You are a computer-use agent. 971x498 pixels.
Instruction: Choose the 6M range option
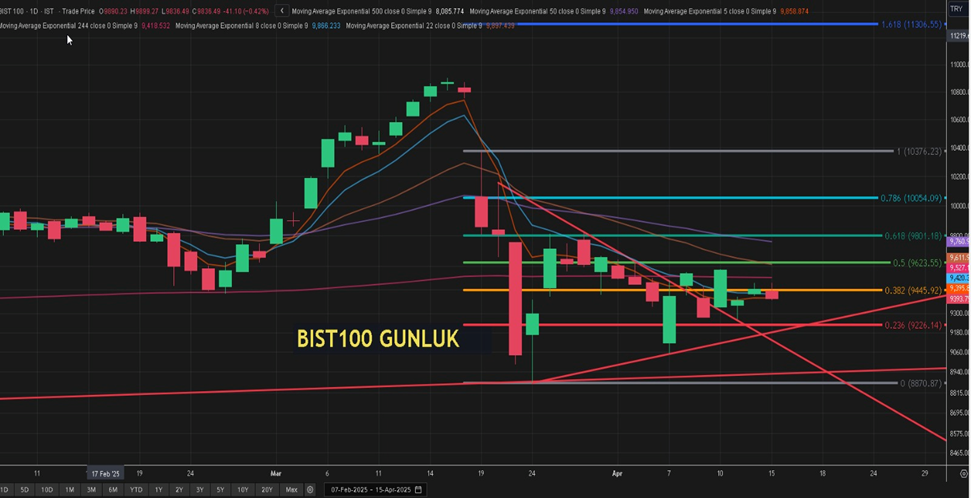pyautogui.click(x=113, y=490)
